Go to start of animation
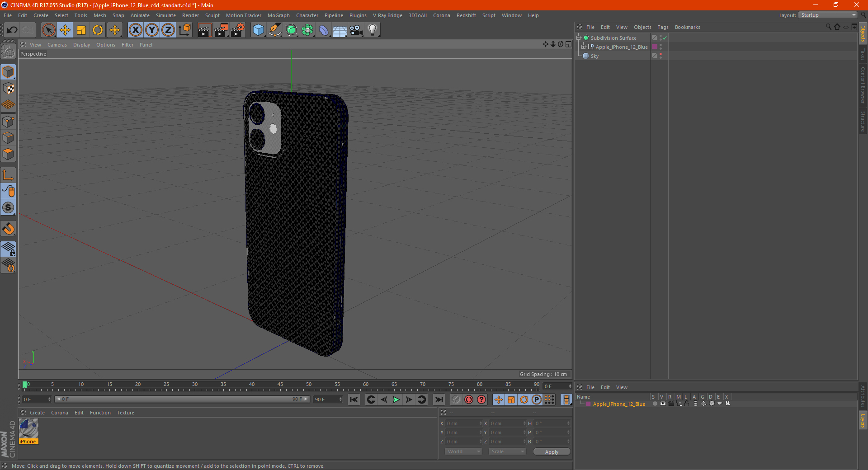This screenshot has width=868, height=470. click(x=354, y=399)
